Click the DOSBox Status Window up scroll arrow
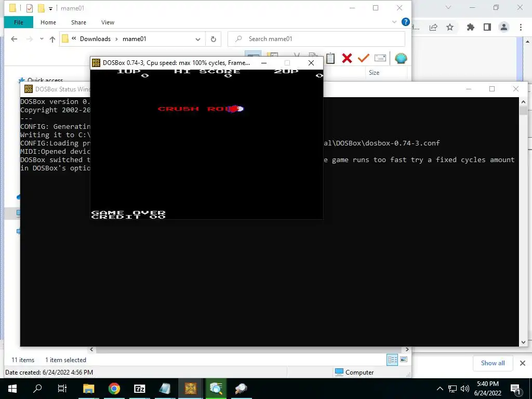The image size is (532, 399). pyautogui.click(x=523, y=102)
